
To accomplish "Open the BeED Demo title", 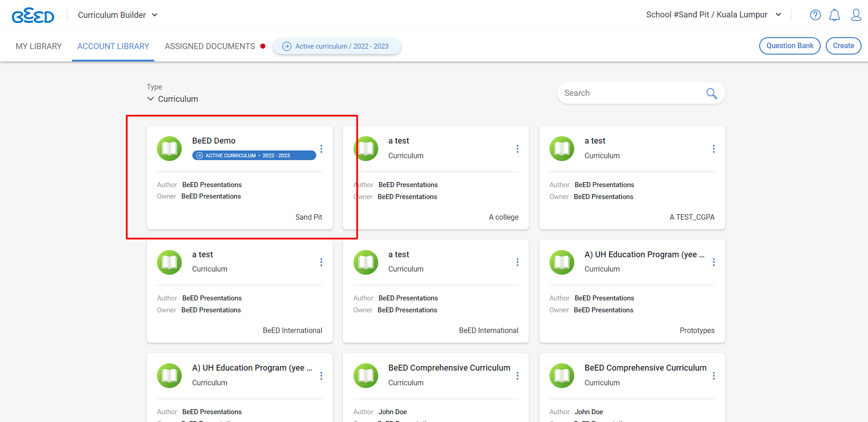I will tap(214, 141).
